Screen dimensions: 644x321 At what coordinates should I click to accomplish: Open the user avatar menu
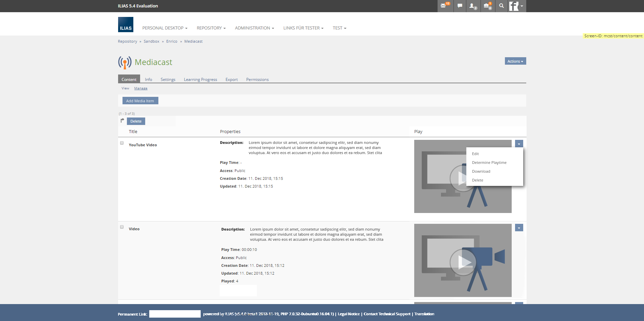point(516,6)
